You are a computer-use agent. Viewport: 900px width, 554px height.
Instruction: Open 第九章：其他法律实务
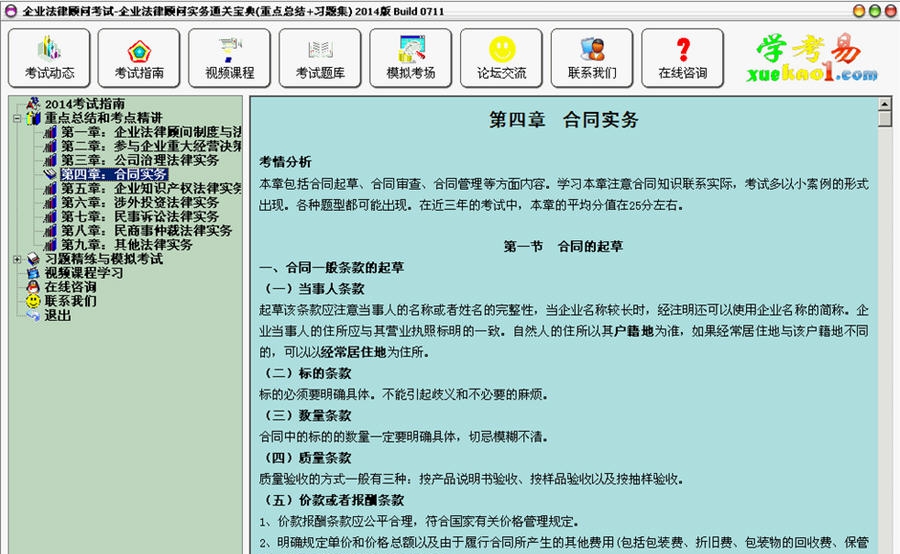pyautogui.click(x=127, y=245)
